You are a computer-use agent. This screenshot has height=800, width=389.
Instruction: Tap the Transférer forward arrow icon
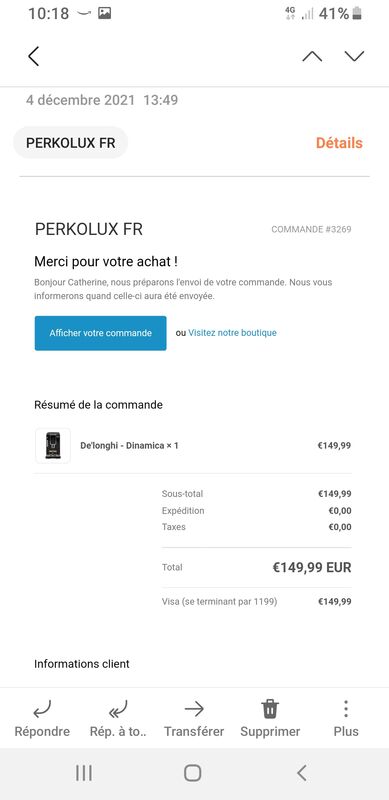(194, 709)
